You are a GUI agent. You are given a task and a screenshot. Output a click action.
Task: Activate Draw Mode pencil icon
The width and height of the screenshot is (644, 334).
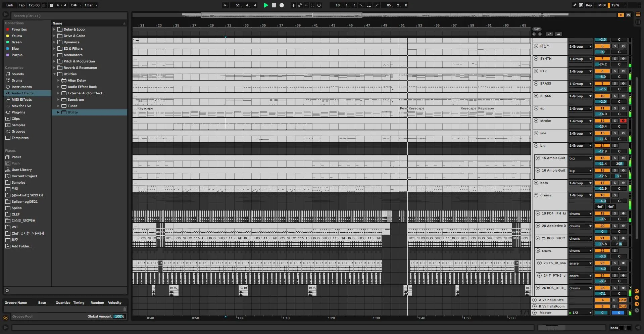(575, 5)
